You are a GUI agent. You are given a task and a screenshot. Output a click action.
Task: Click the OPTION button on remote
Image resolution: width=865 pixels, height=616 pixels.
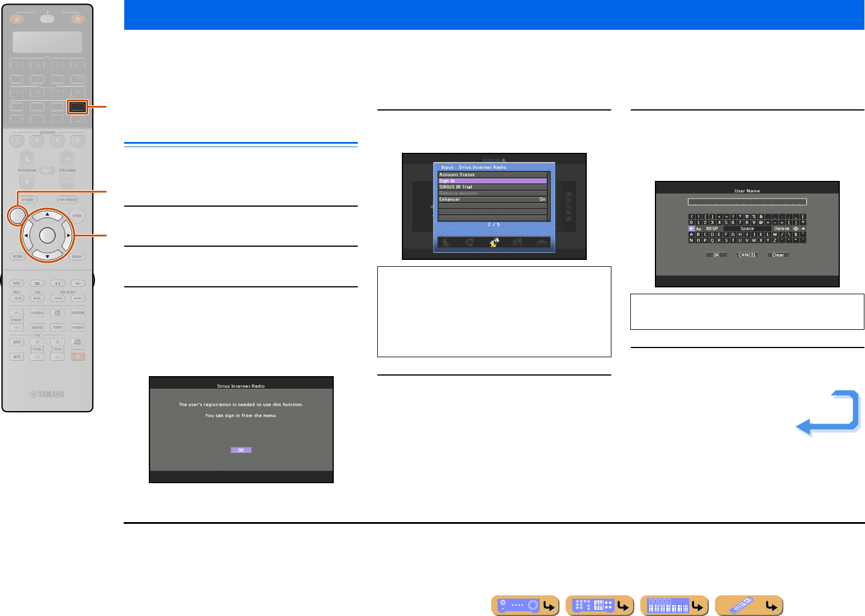(x=77, y=216)
